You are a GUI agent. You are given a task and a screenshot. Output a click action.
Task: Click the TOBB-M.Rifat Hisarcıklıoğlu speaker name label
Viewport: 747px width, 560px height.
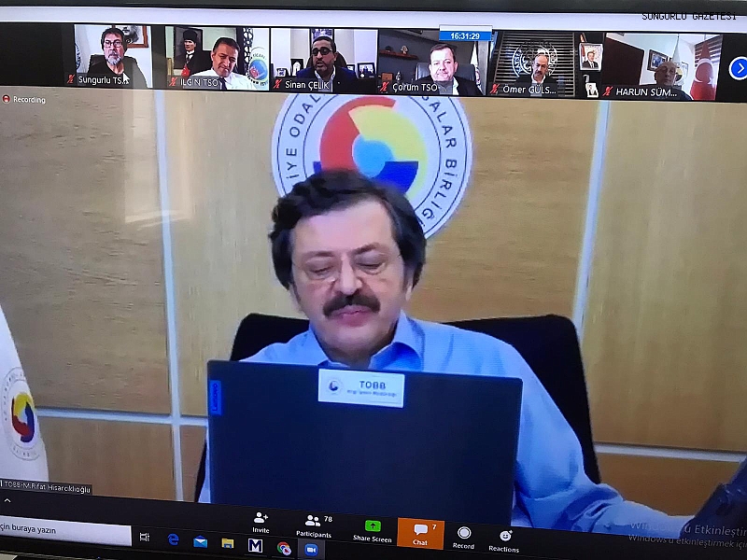point(46,486)
